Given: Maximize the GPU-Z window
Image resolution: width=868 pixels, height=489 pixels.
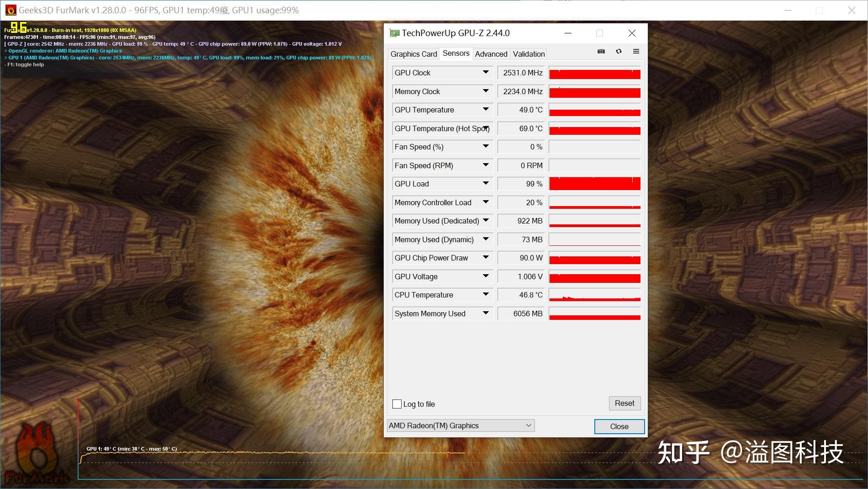Looking at the screenshot, I should 599,33.
